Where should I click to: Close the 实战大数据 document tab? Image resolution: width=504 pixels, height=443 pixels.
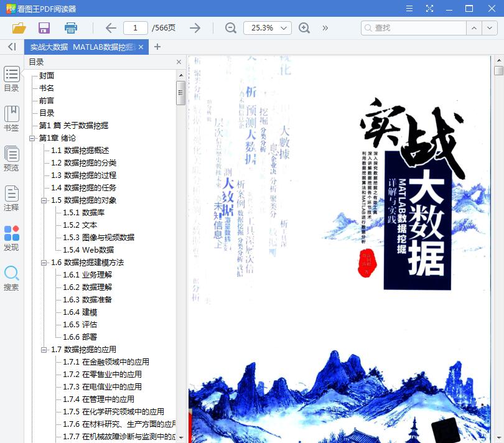(141, 47)
